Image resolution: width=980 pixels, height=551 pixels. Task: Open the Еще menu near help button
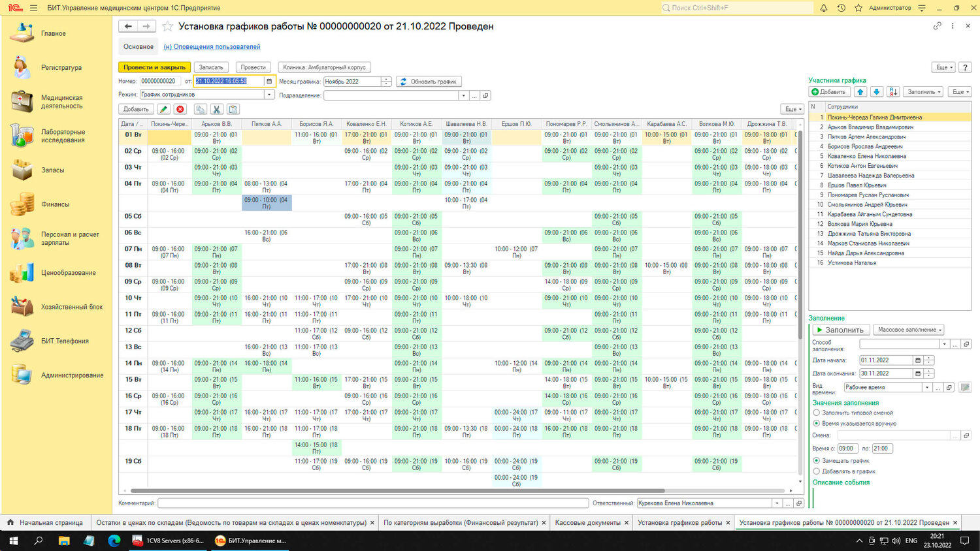(944, 67)
